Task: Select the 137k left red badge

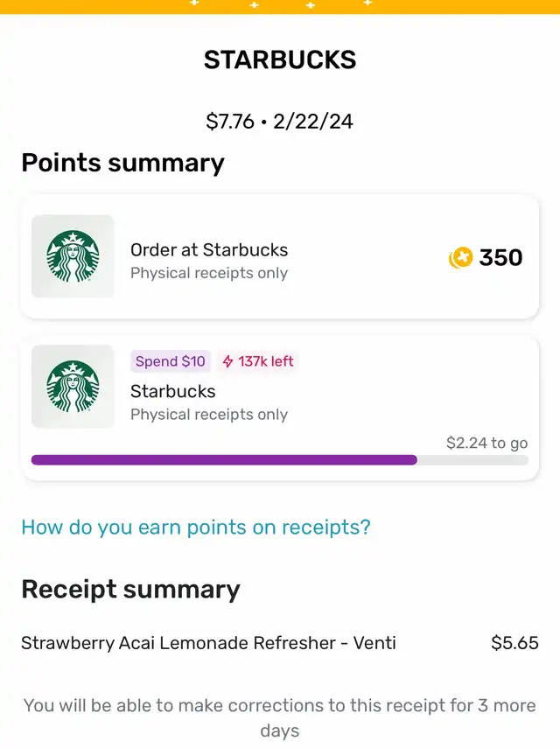Action: click(258, 361)
